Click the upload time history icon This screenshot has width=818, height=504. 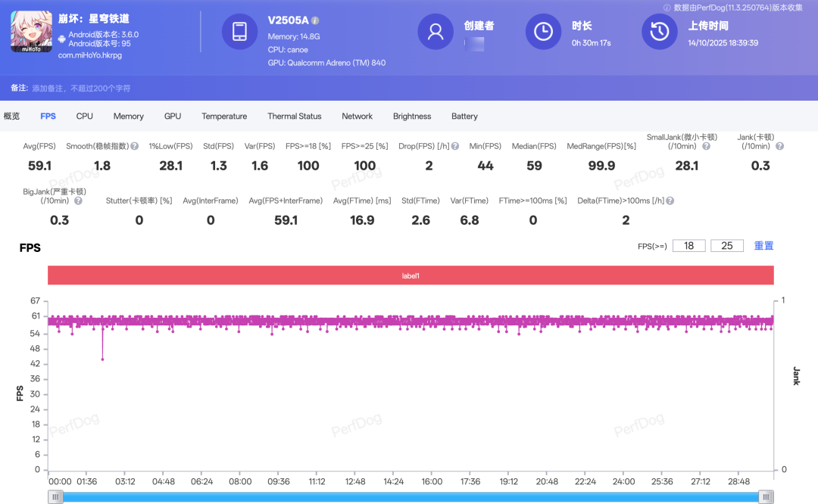[659, 32]
